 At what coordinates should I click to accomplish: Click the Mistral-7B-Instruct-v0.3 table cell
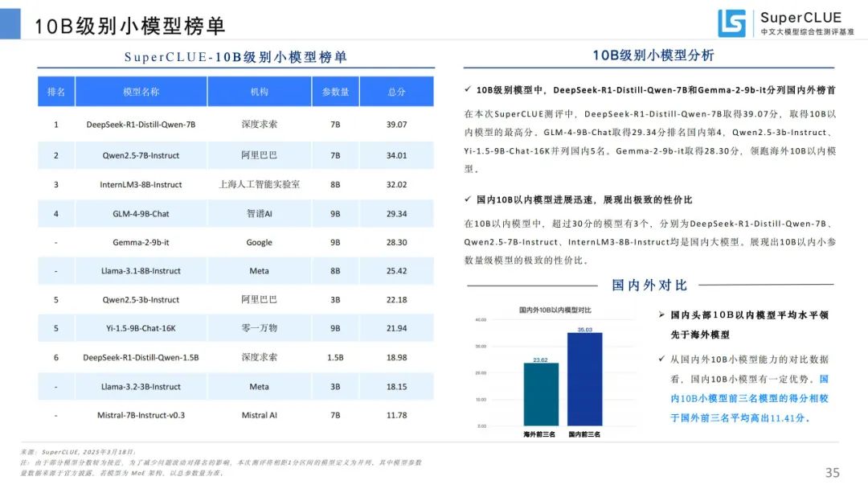141,415
